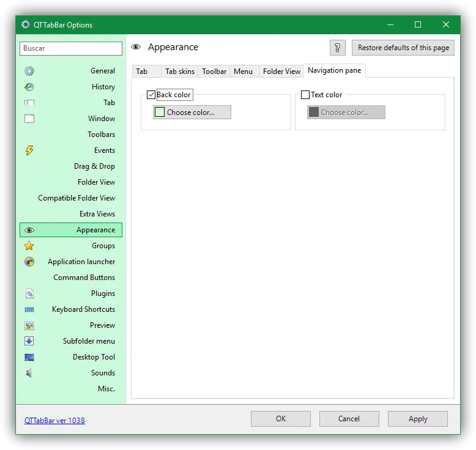
Task: Close the QTTabBar Options window
Action: tap(446, 24)
